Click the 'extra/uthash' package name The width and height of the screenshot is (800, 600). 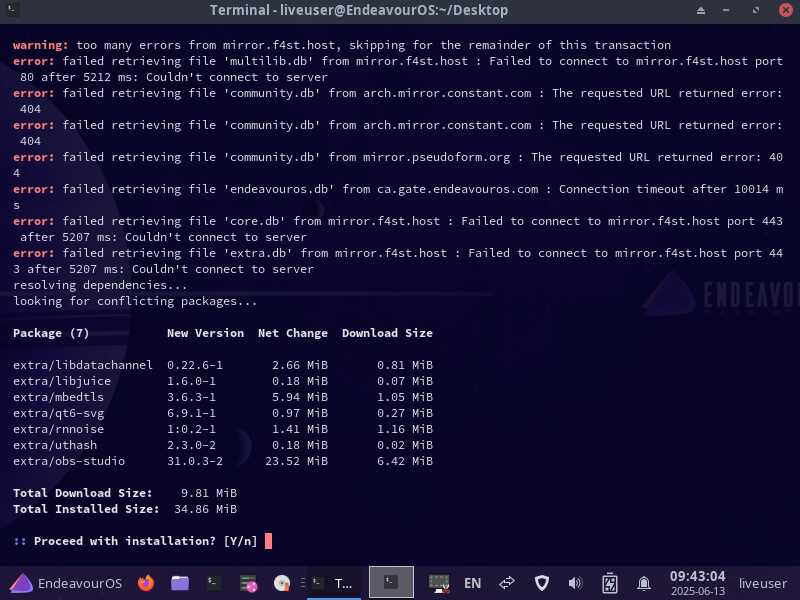(55, 445)
